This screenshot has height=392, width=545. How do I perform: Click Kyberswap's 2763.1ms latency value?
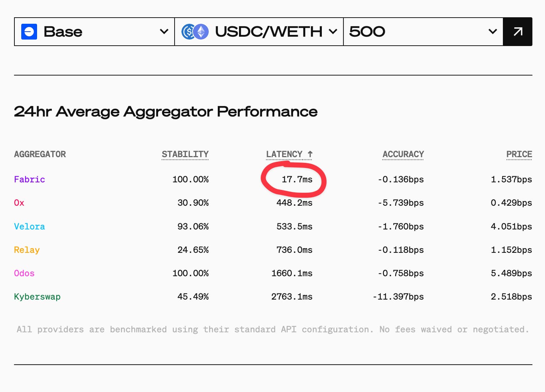coord(292,297)
